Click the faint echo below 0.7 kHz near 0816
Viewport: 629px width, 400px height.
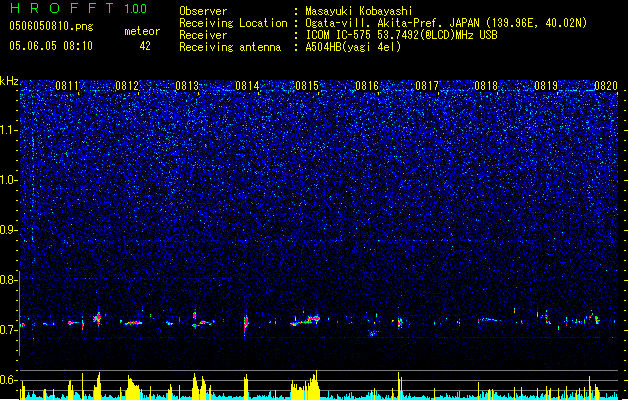tap(373, 333)
